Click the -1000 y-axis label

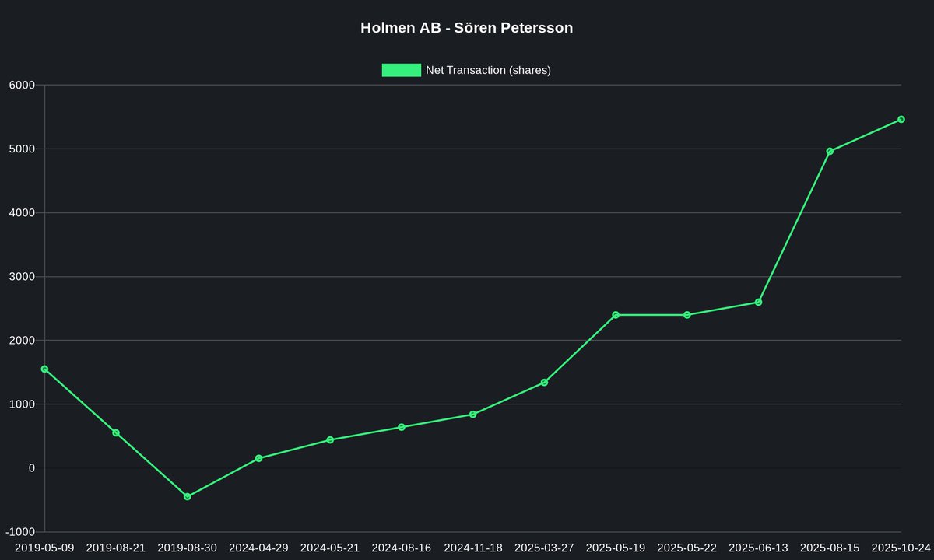coord(20,531)
